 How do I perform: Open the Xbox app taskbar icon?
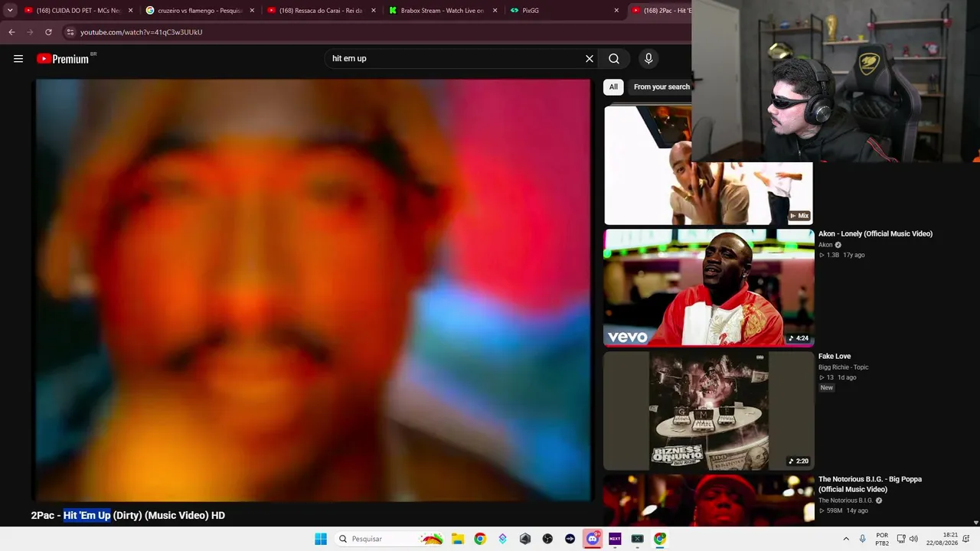[637, 539]
